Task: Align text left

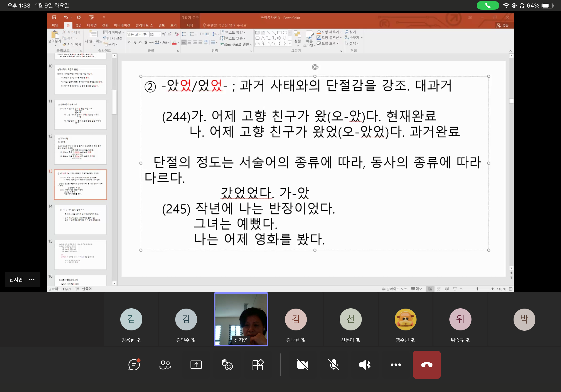Action: [184, 42]
